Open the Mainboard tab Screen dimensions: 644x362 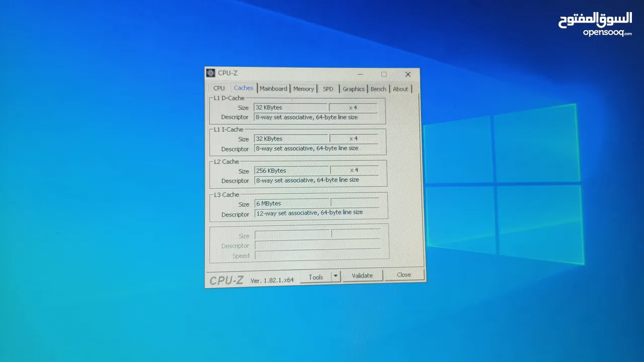click(273, 88)
